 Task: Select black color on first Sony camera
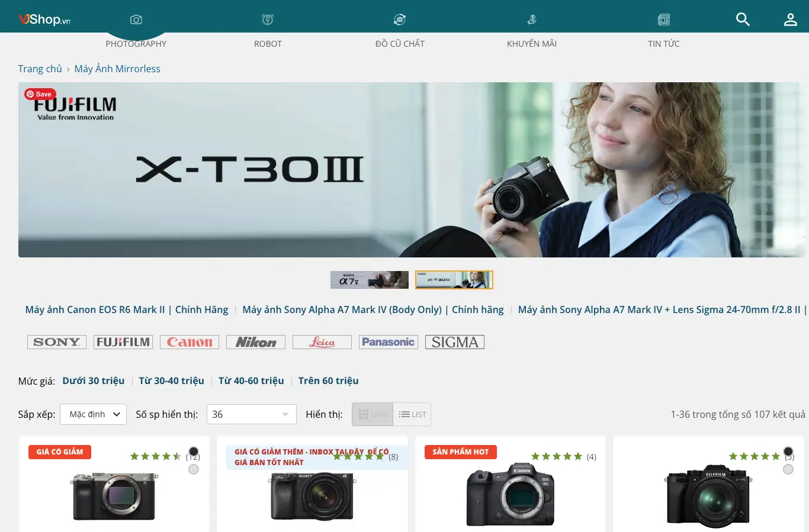click(194, 452)
